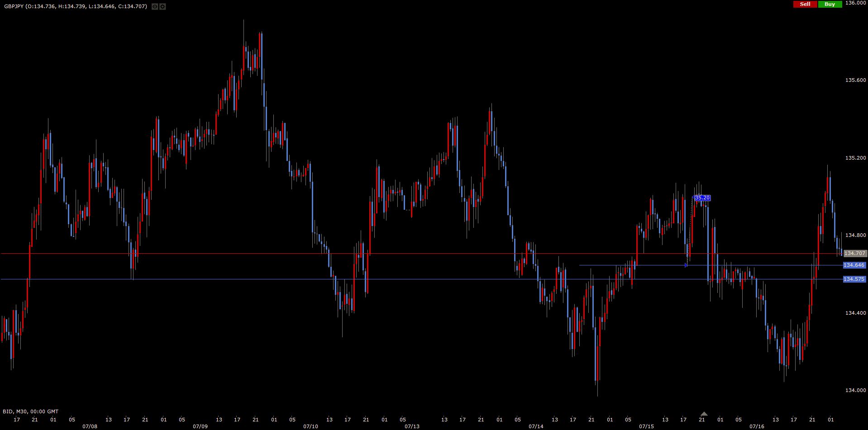Click the 136.000 price axis label
Screen dimensions: 868x430
coord(855,3)
